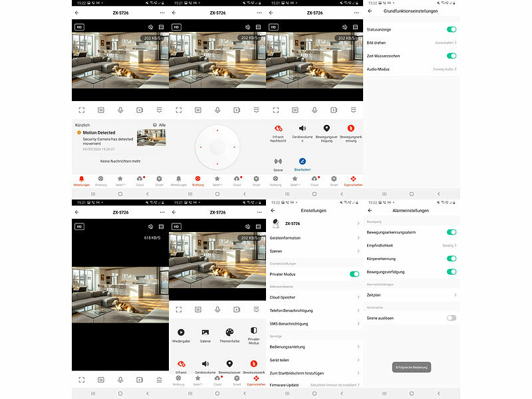Image resolution: width=532 pixels, height=399 pixels.
Task: Tap Android home button below Alarmeinstellungen screen
Action: point(412,394)
